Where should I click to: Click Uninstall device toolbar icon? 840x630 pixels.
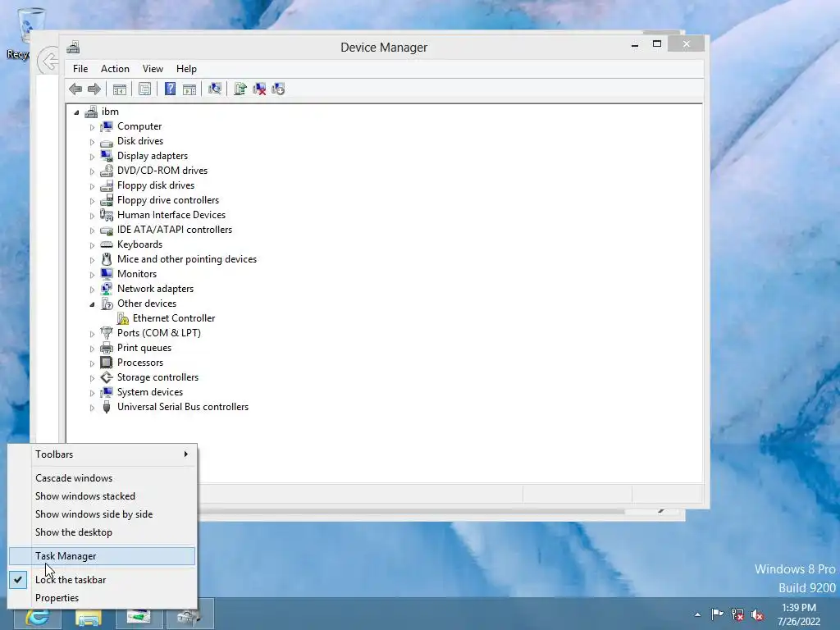[x=259, y=89]
